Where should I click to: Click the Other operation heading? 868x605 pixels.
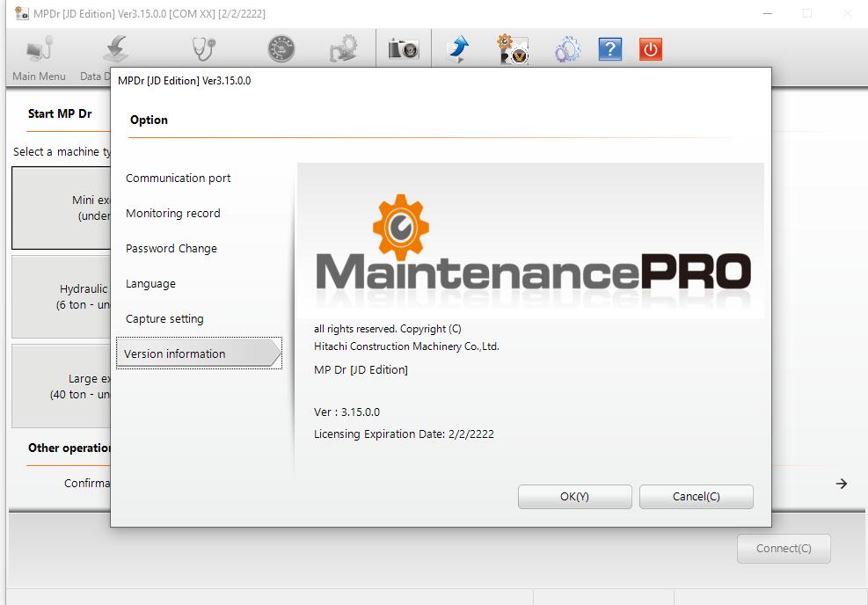(69, 448)
